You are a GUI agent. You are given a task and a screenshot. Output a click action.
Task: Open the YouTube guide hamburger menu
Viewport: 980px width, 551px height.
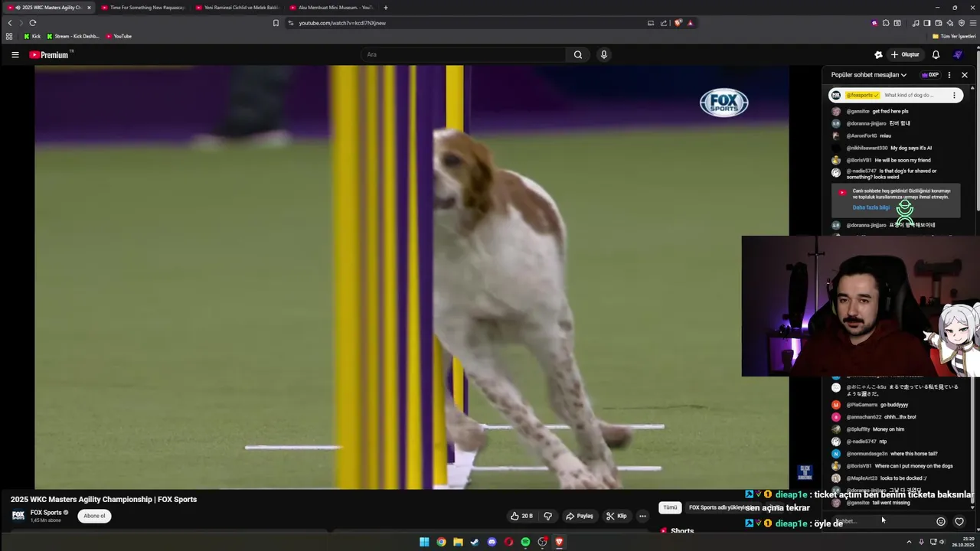15,54
